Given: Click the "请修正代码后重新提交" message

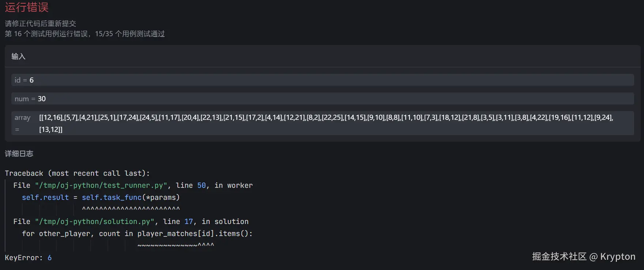Looking at the screenshot, I should pyautogui.click(x=40, y=24).
